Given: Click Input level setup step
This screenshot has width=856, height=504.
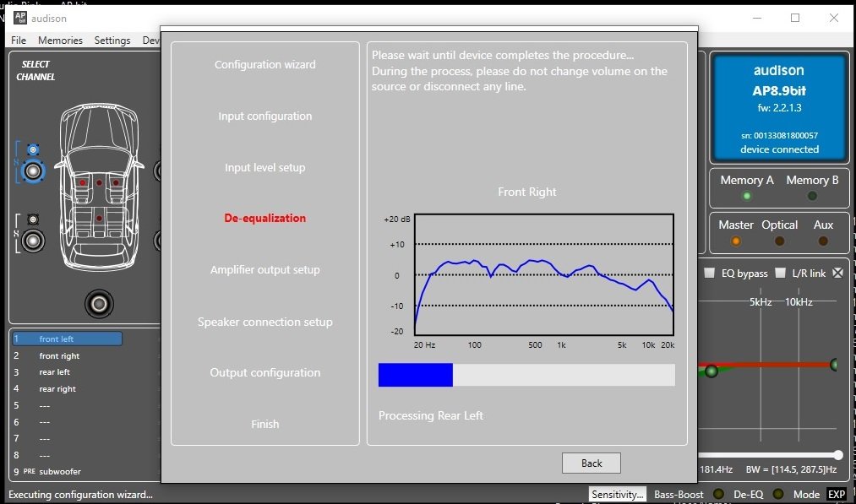Looking at the screenshot, I should tap(264, 167).
